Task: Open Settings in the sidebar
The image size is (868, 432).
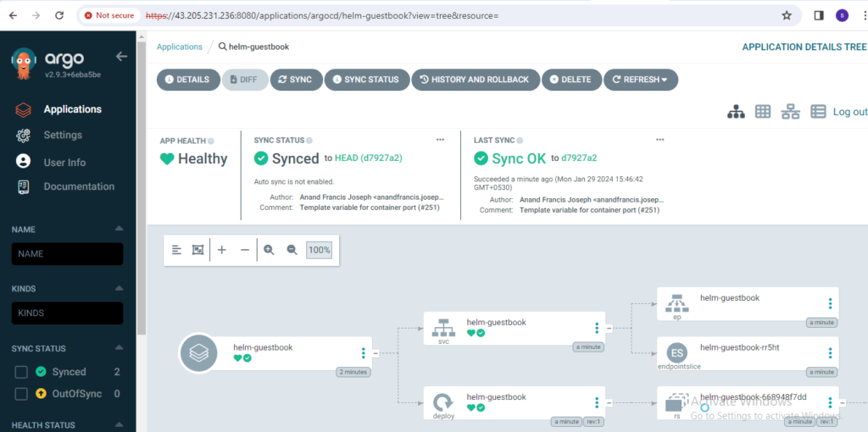Action: pos(63,135)
